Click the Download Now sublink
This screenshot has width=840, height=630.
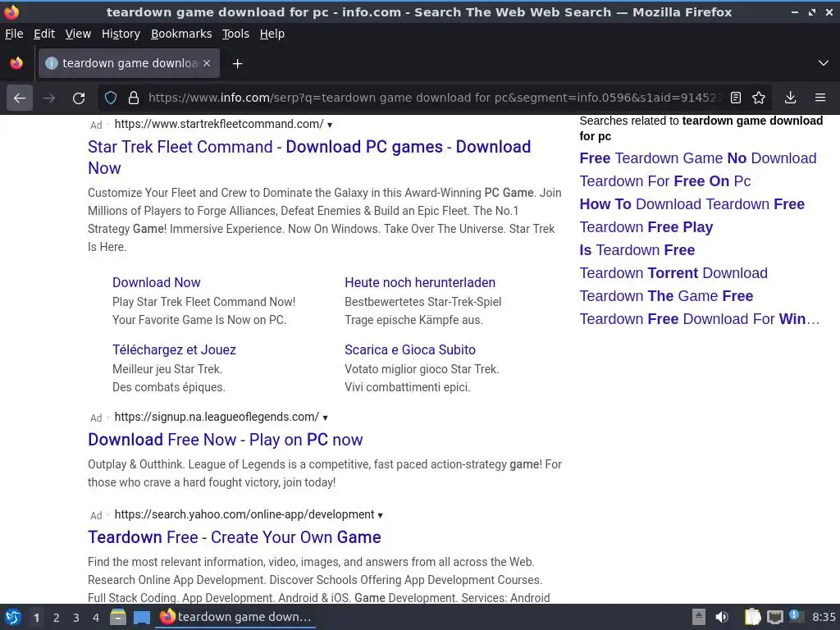click(157, 282)
